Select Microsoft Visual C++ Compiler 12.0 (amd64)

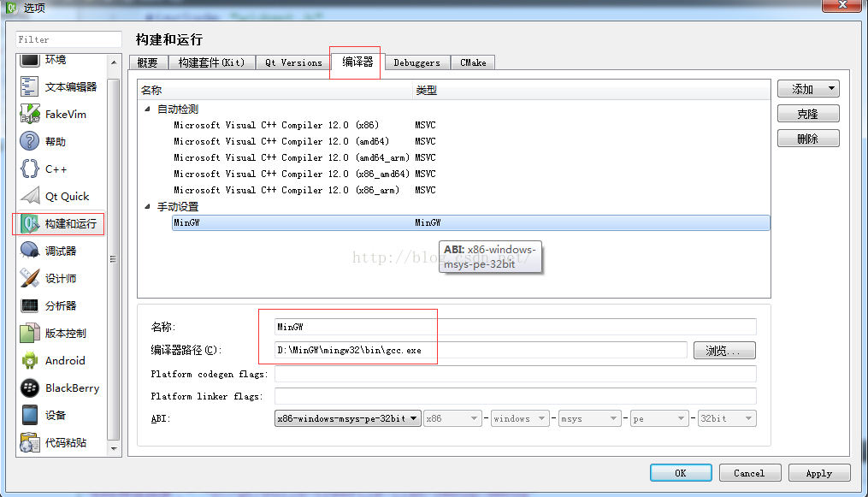pos(470,141)
